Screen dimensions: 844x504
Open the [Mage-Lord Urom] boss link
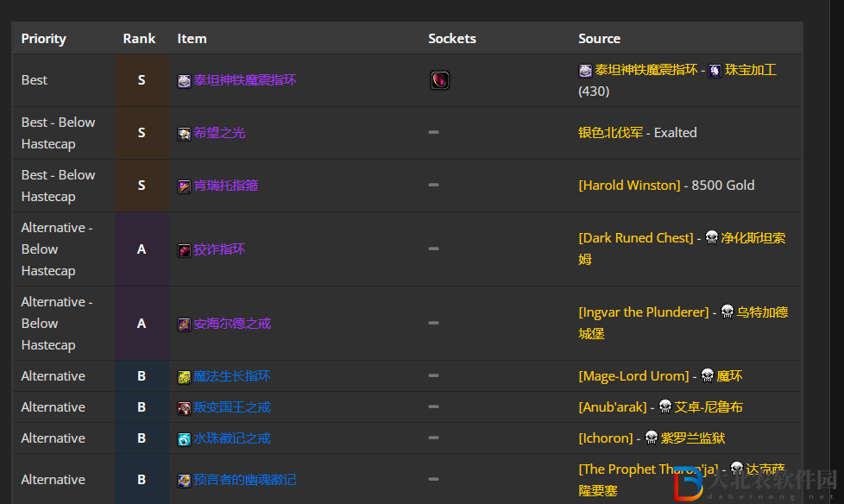[x=633, y=376]
